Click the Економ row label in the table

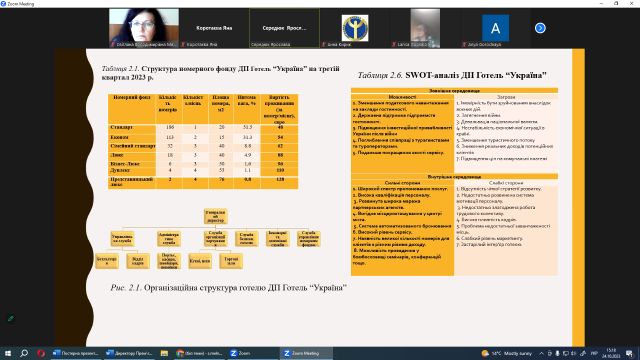coord(120,138)
